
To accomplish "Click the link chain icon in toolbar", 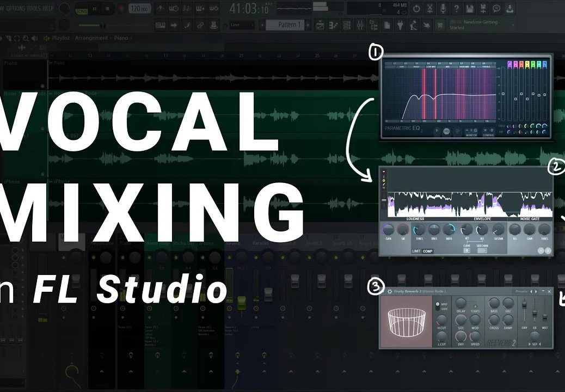I will coord(200,25).
